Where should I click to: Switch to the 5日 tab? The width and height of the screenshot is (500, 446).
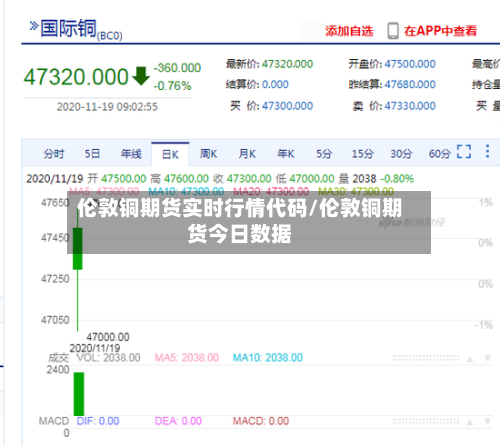pos(92,154)
